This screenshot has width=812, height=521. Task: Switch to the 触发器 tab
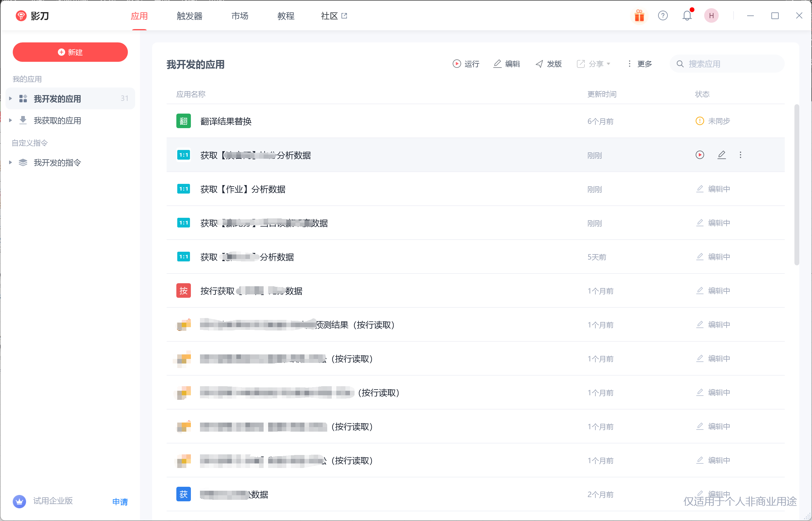click(x=189, y=16)
